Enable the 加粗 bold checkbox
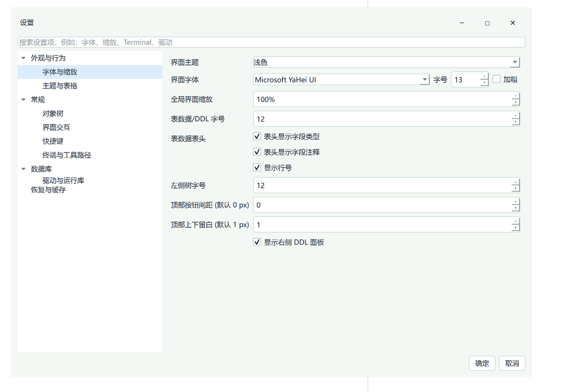This screenshot has height=392, width=572. click(x=497, y=79)
